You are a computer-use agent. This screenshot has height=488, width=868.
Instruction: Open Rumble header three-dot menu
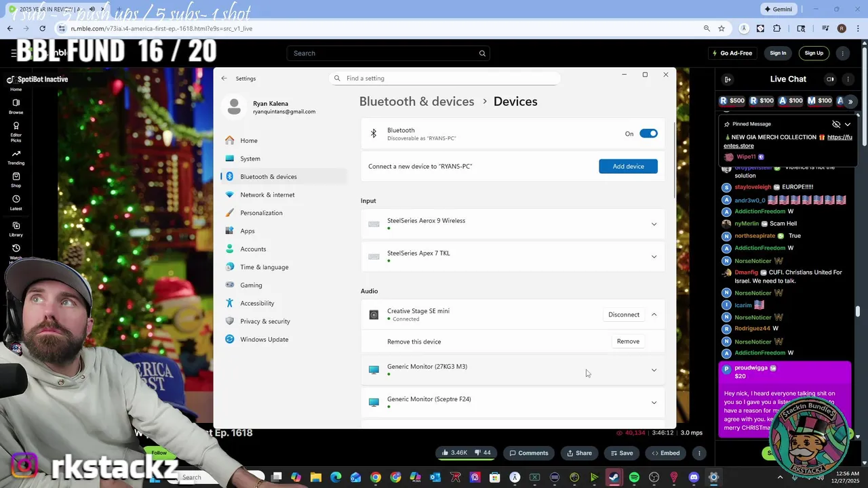843,53
